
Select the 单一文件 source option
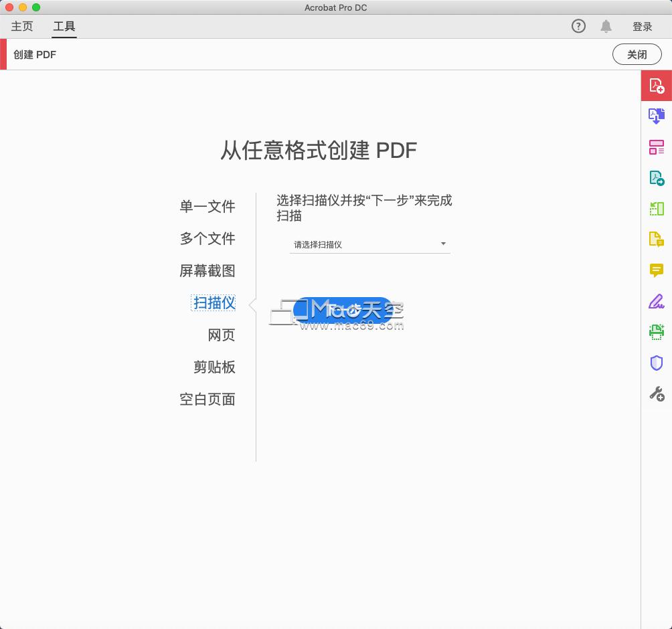tap(207, 207)
